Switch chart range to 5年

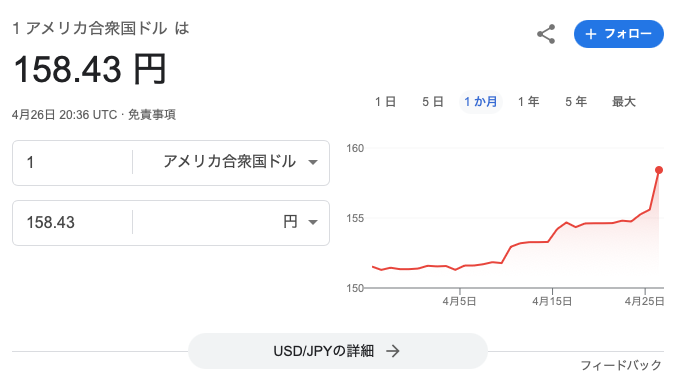tap(576, 102)
